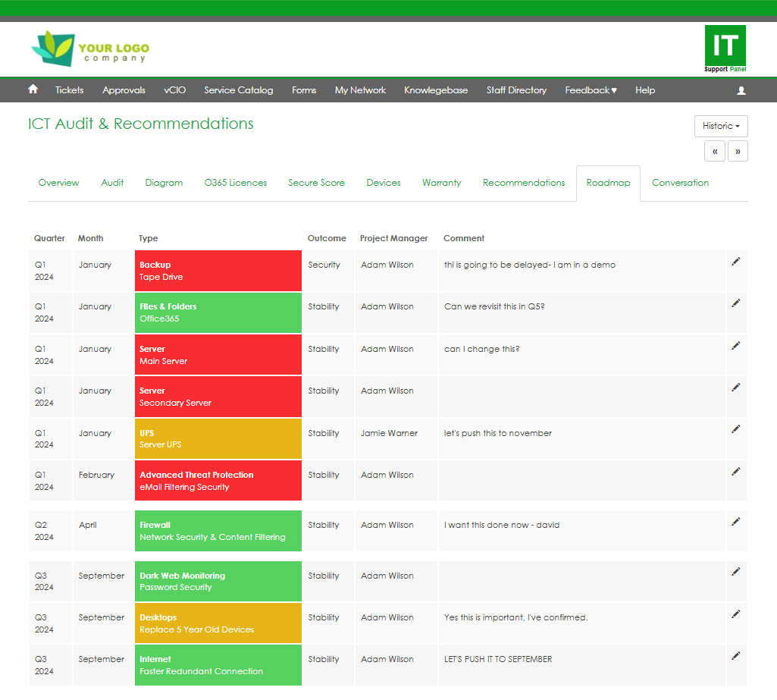Click the Your Logo company image
777x700 pixels.
click(90, 49)
